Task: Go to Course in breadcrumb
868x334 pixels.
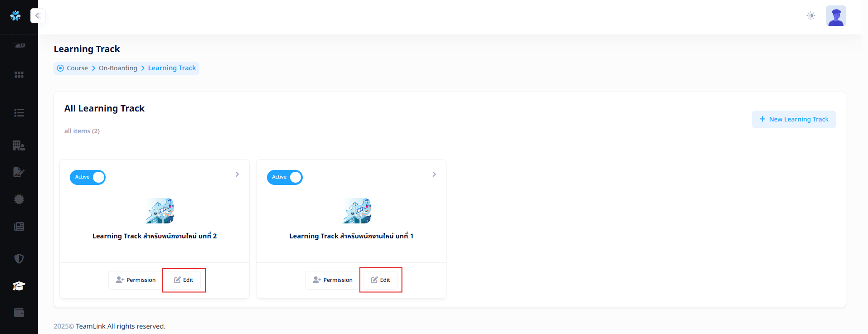Action: coord(77,68)
